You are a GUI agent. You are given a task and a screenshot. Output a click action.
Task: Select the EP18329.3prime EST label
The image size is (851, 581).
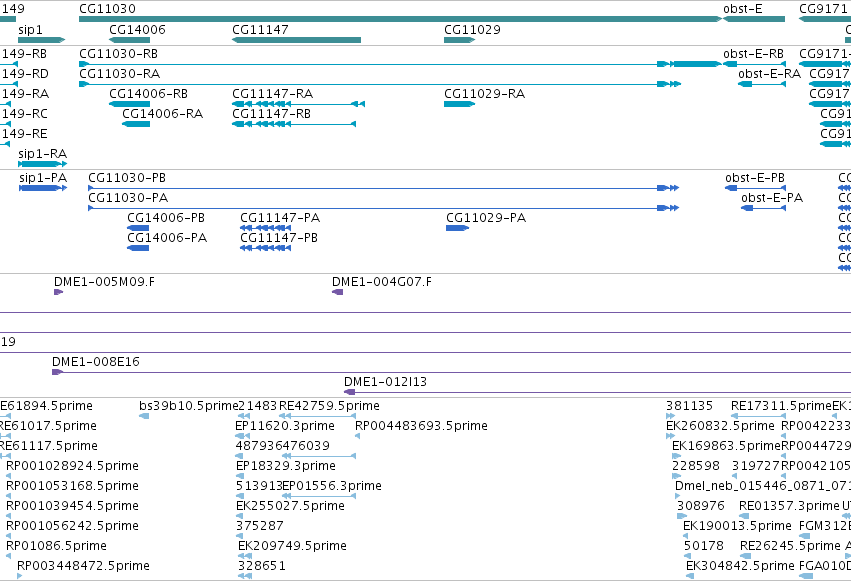point(285,466)
